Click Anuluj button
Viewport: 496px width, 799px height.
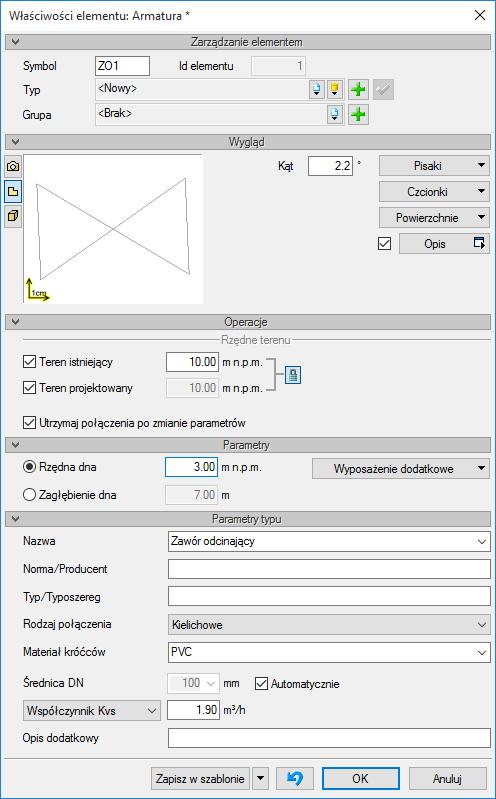(448, 778)
